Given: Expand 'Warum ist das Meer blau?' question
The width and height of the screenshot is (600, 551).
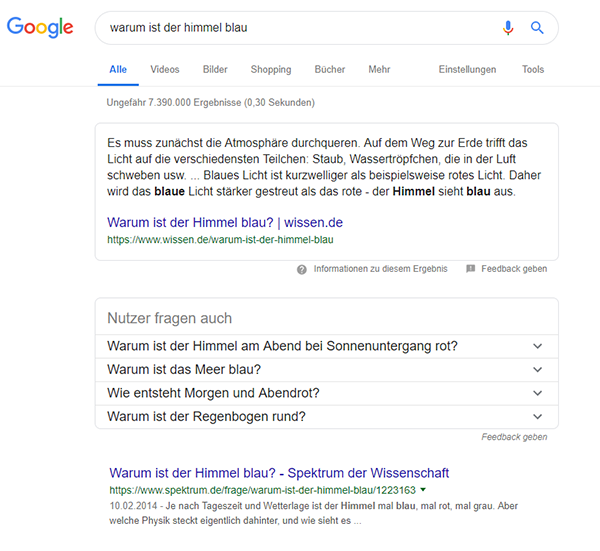Looking at the screenshot, I should coord(326,370).
